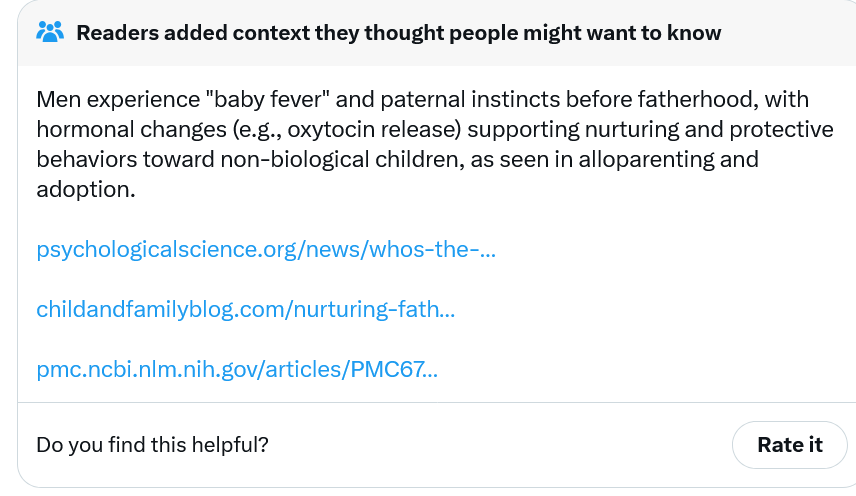Open the psychologicalscience.org news link
This screenshot has height=496, width=856.
pos(266,249)
